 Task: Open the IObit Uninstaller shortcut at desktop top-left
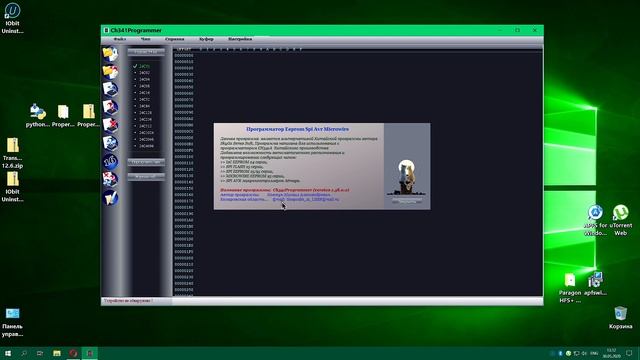[x=12, y=18]
